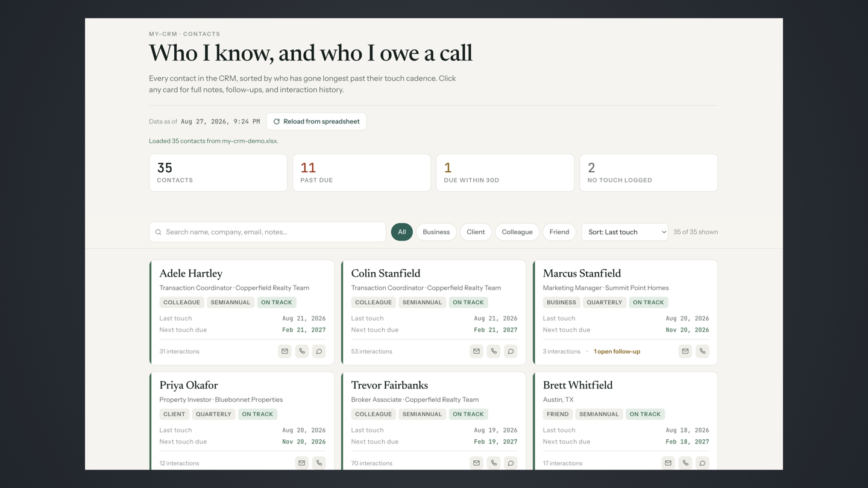Click 'Feb 21, 2027' due date on Adele Hartley's card
Screen dimensions: 868x488
pyautogui.click(x=304, y=330)
